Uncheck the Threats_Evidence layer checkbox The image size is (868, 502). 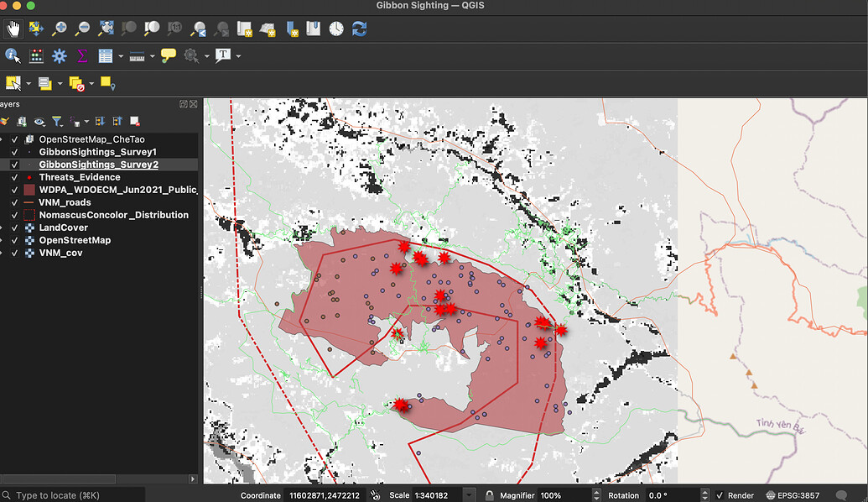14,177
